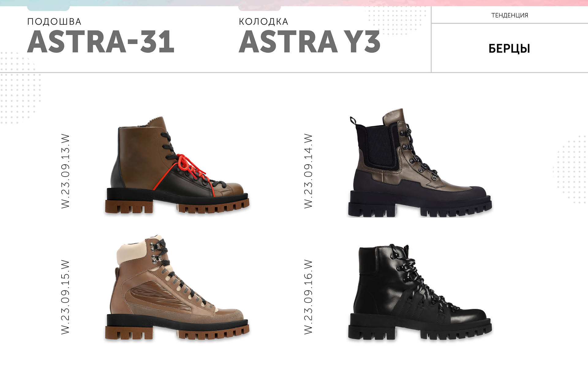Choose the all-black lace-up boot
588x368 pixels.
[420, 292]
